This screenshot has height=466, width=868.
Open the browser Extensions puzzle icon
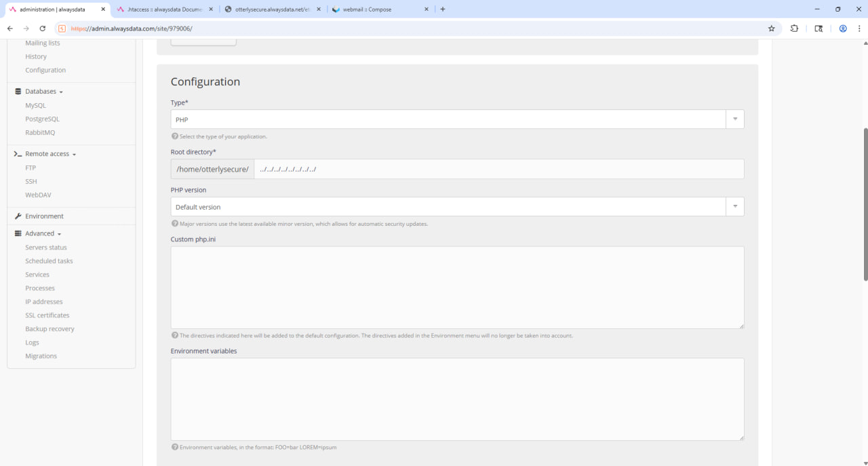point(794,28)
